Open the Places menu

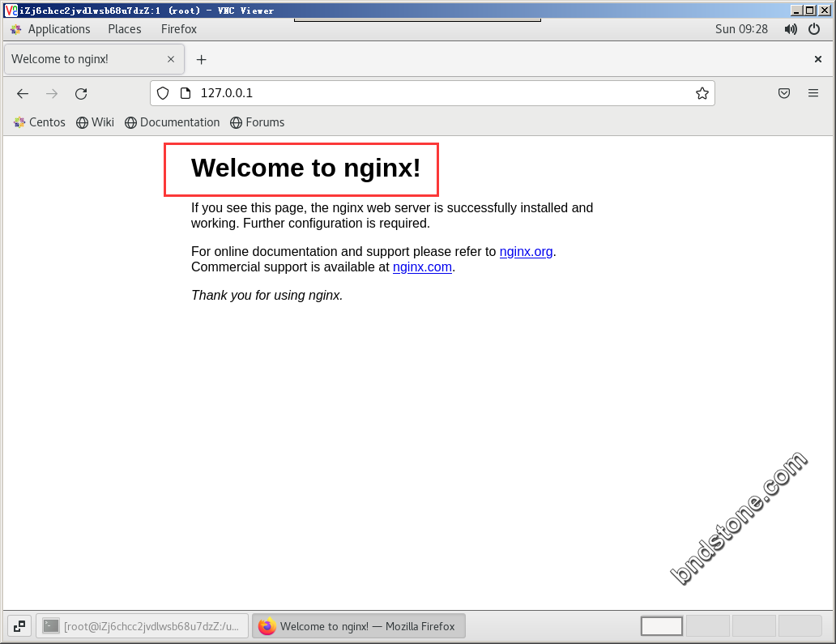125,29
